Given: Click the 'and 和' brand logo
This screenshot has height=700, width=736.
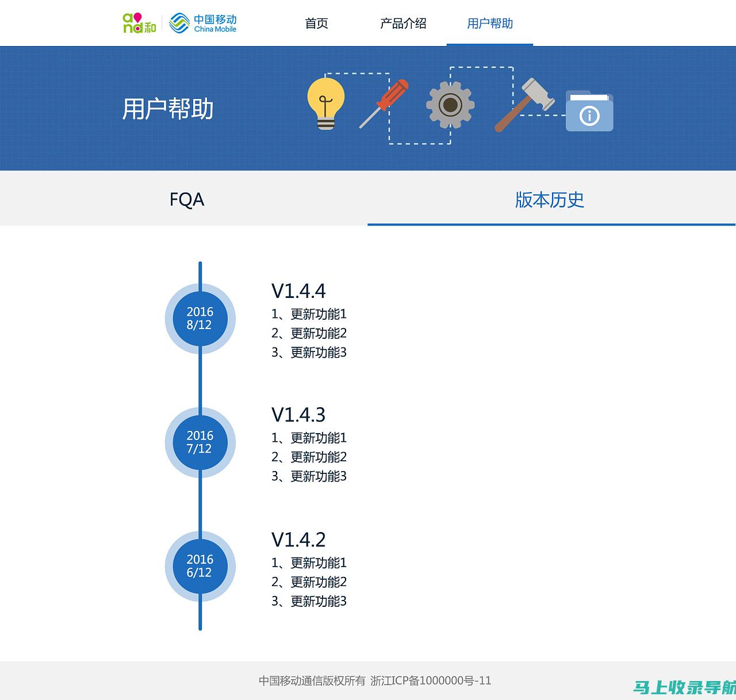Looking at the screenshot, I should point(139,23).
